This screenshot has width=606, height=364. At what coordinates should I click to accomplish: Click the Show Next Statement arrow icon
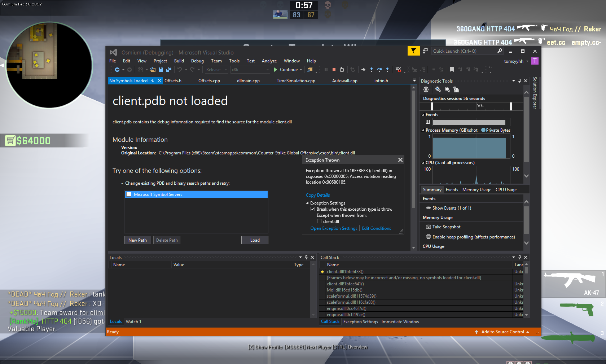[363, 70]
